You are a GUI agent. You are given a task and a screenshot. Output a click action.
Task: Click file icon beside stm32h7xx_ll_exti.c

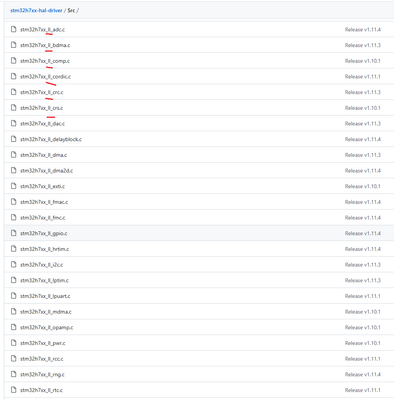(x=14, y=186)
